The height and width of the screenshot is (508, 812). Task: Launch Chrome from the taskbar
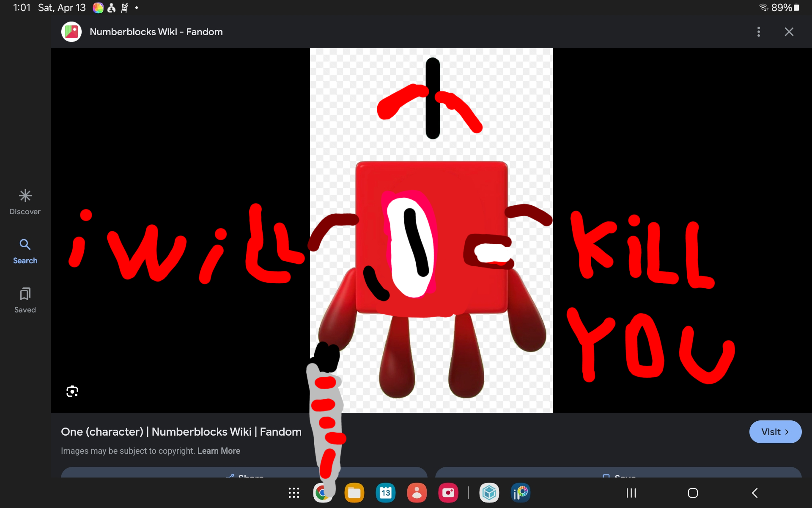(x=322, y=493)
